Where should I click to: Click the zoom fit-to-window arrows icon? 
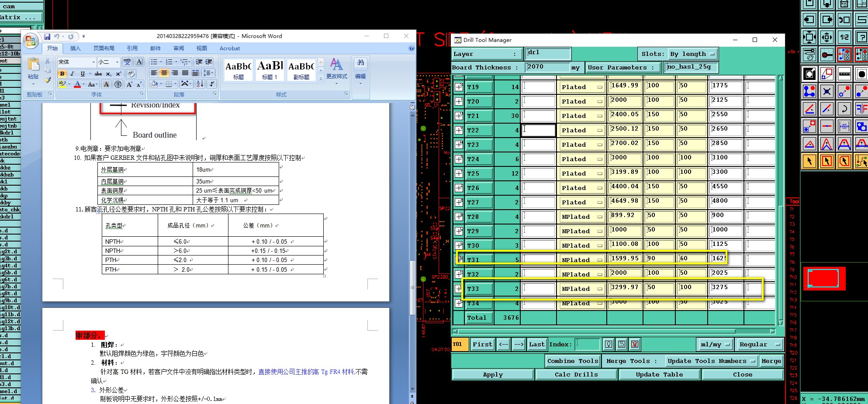pyautogui.click(x=809, y=37)
